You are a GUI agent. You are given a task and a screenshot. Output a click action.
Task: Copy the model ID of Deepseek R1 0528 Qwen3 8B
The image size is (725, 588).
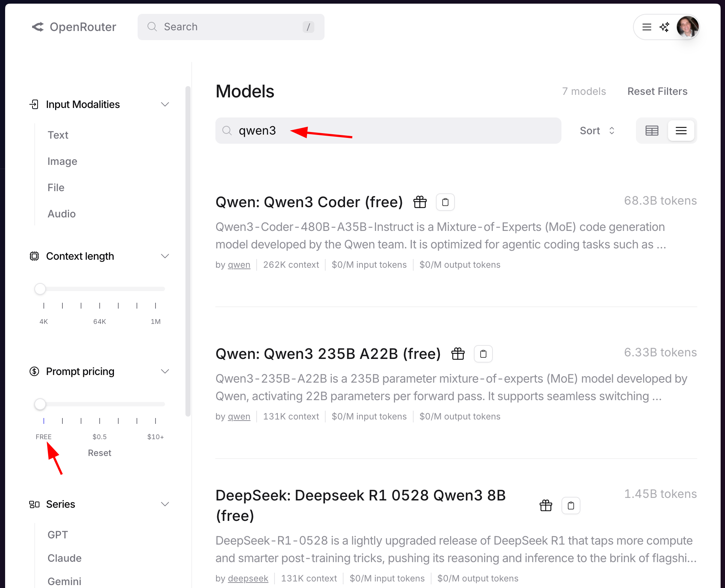pyautogui.click(x=571, y=506)
